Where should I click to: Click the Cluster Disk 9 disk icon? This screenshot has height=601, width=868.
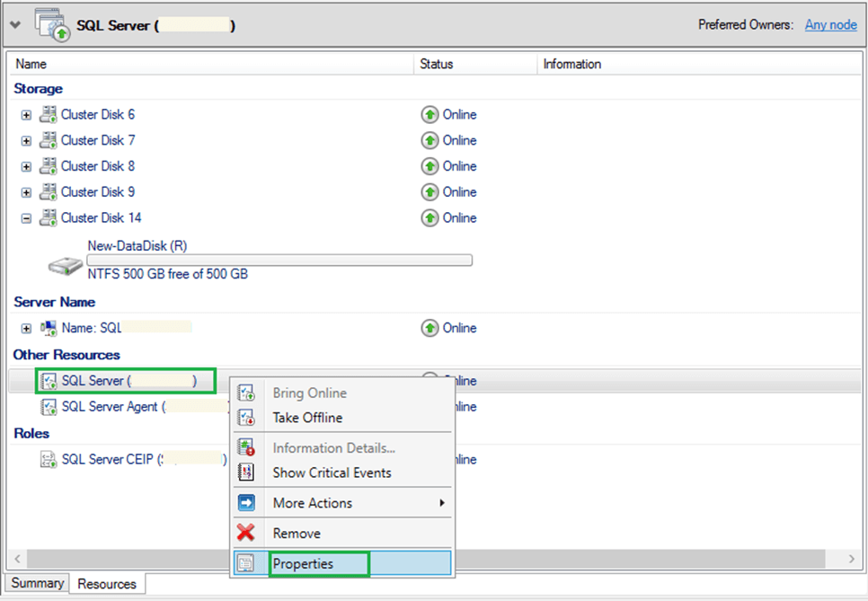click(x=48, y=192)
